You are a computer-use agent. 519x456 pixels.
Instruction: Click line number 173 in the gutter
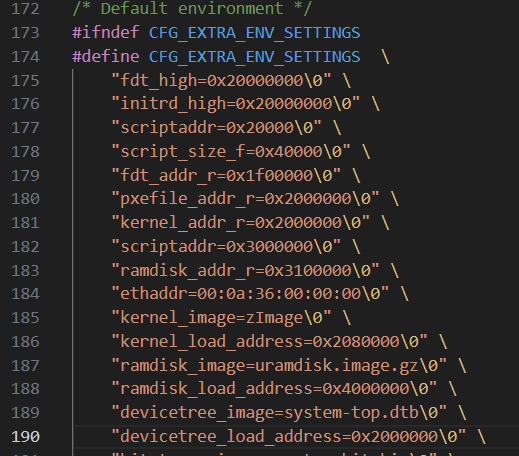[x=25, y=33]
